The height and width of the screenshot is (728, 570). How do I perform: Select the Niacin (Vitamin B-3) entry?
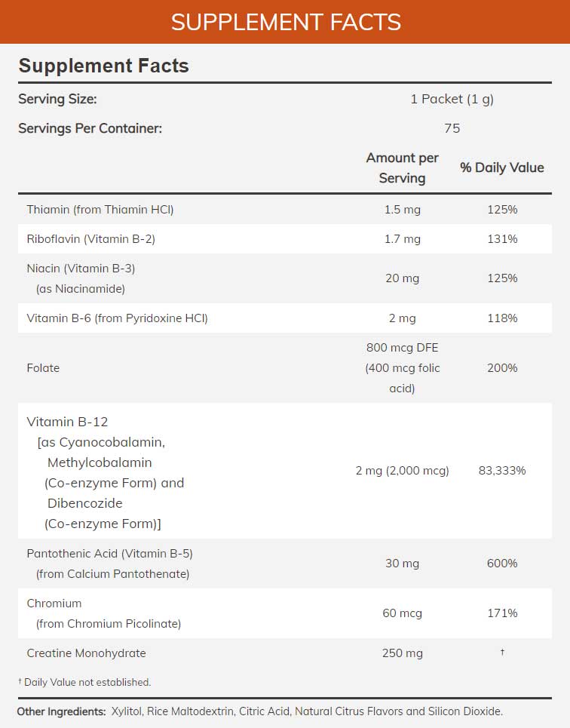[x=81, y=269]
